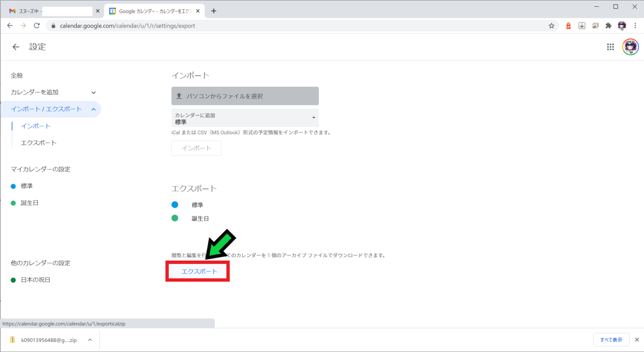Open the Google apps grid
This screenshot has width=644, height=352.
(610, 47)
